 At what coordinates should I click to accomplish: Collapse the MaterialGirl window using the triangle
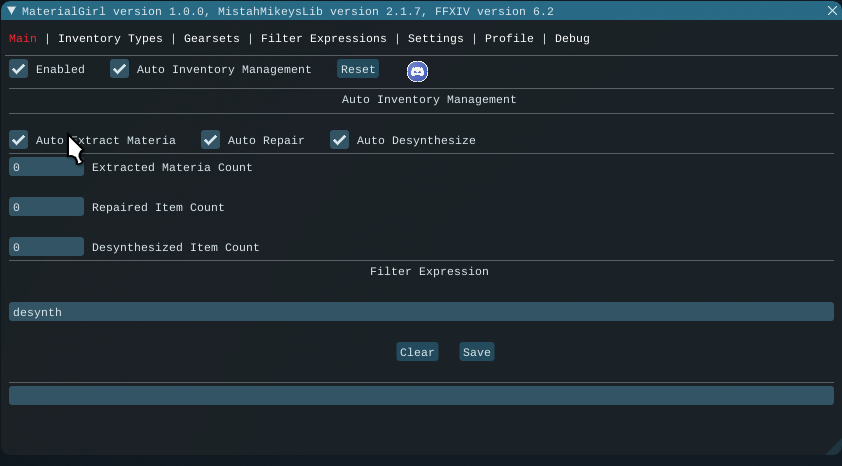11,11
